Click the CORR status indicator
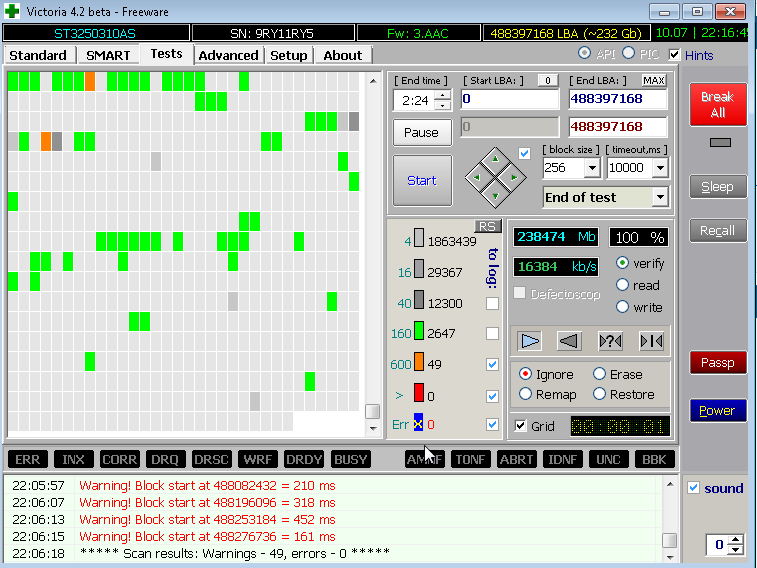This screenshot has width=757, height=568. [x=120, y=459]
